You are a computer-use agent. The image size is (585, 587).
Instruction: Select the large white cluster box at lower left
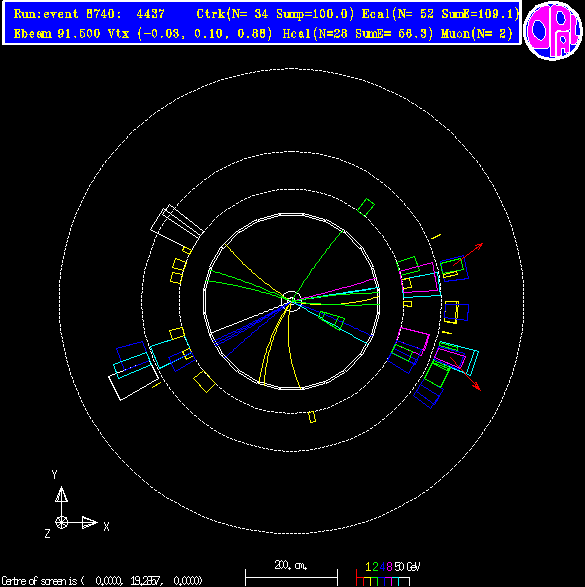134,381
